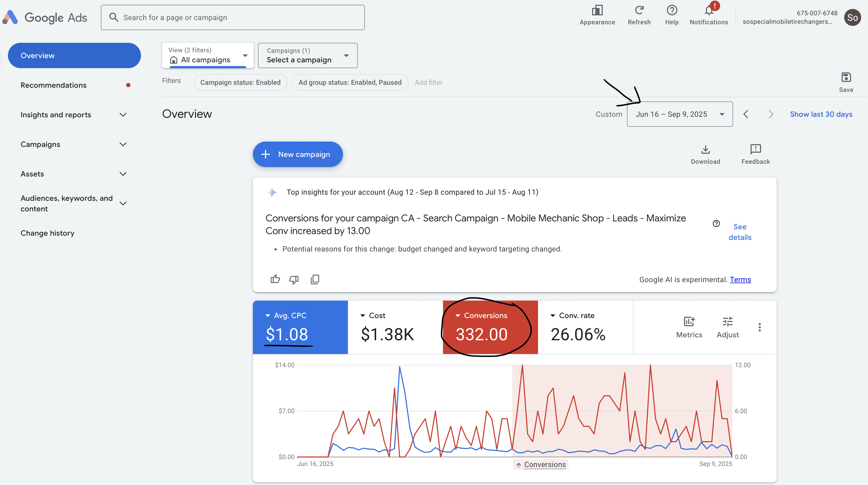Open Metrics selector icon
Viewport: 868px width, 485px height.
(x=689, y=322)
